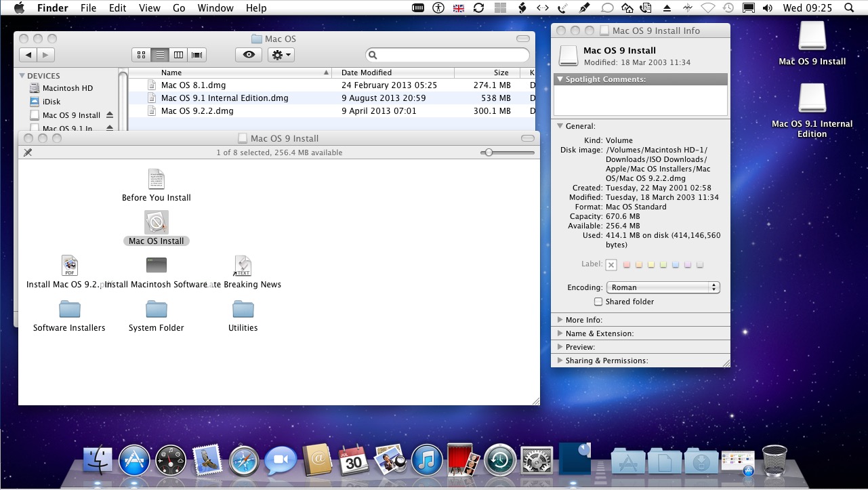Apply the green label color
Screen dimensions: 868x490
(x=663, y=265)
